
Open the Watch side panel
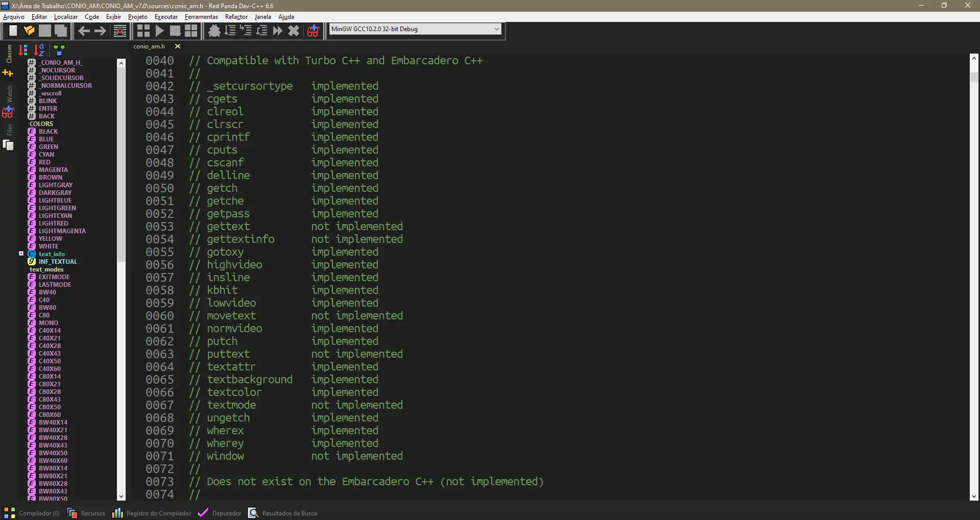[x=9, y=93]
